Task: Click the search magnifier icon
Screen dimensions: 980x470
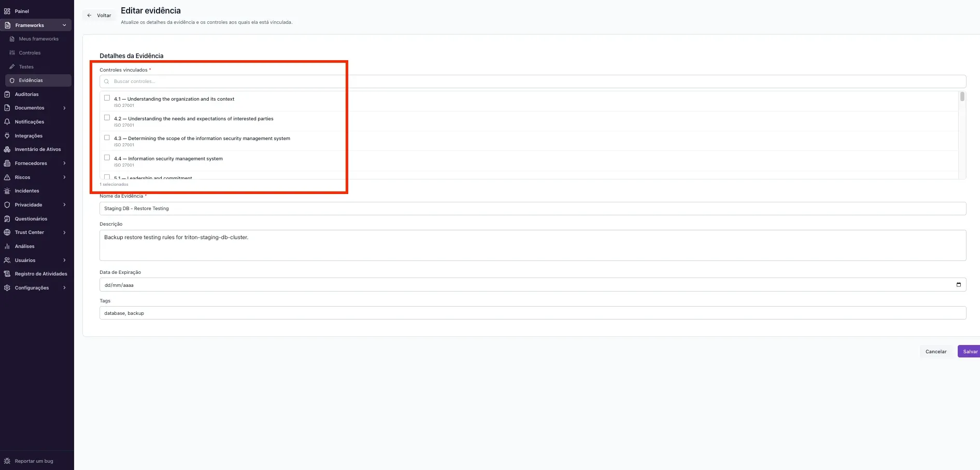Action: (107, 81)
